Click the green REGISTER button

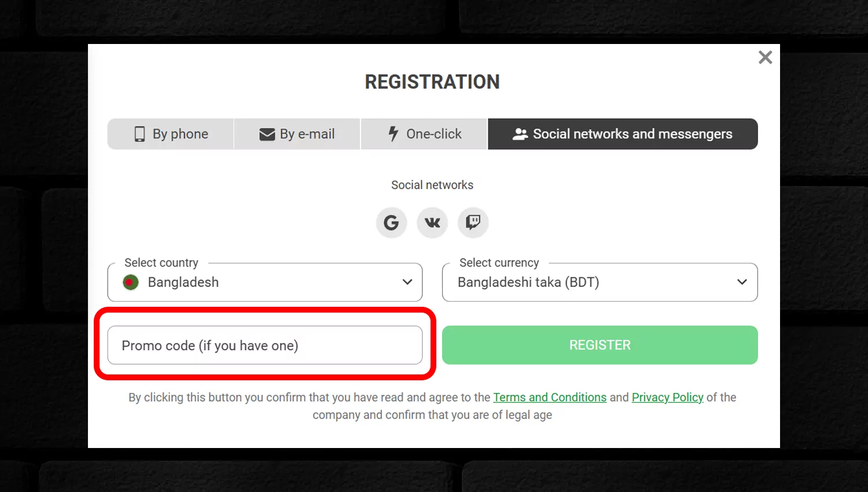[x=599, y=345]
